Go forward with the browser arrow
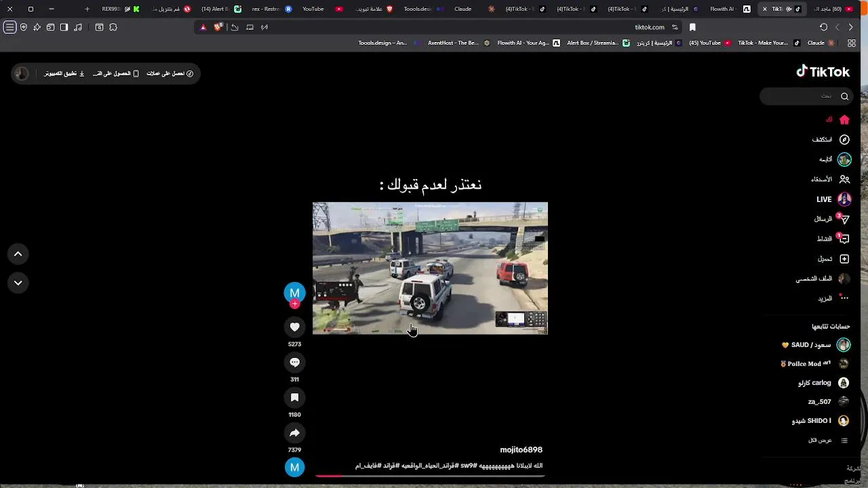Viewport: 868px width, 488px height. [x=850, y=27]
